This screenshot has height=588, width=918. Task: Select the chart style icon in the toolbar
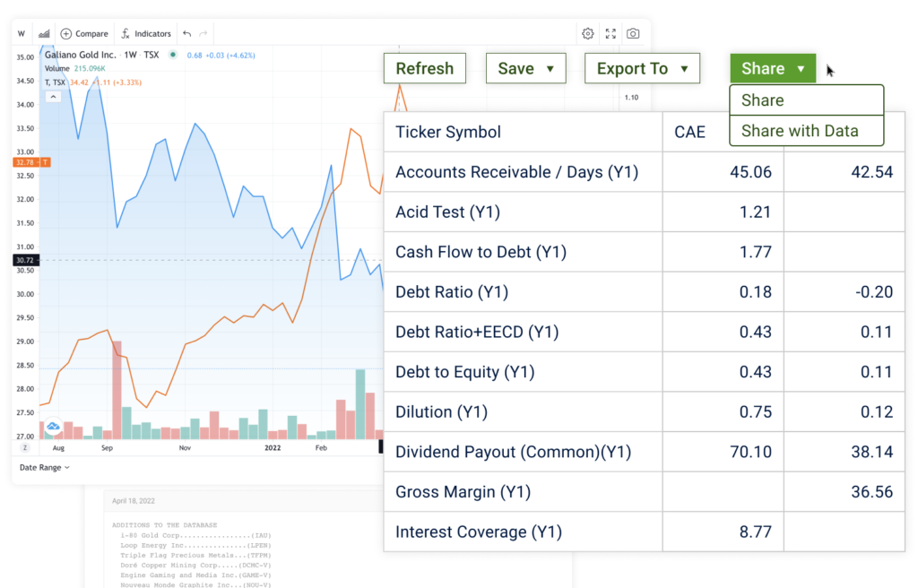[x=45, y=33]
